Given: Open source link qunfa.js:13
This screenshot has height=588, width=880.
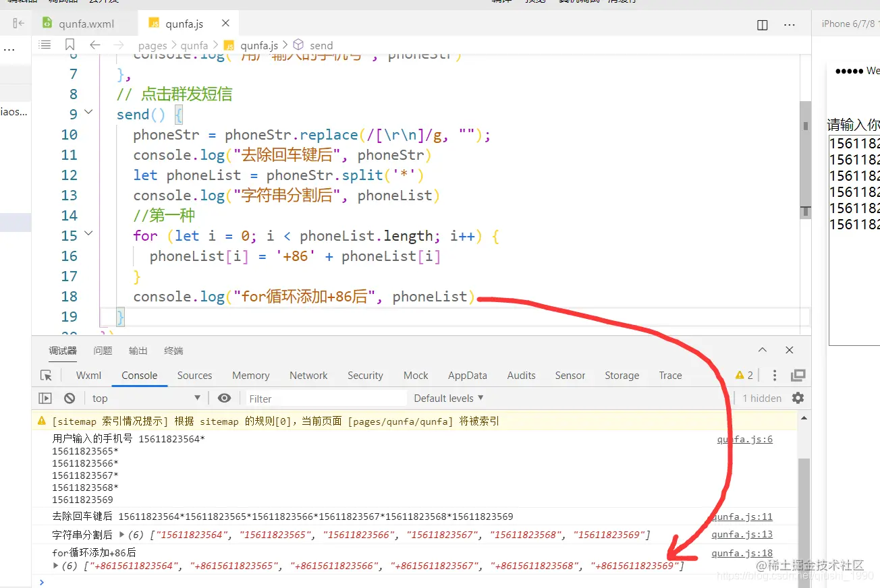Looking at the screenshot, I should (742, 534).
